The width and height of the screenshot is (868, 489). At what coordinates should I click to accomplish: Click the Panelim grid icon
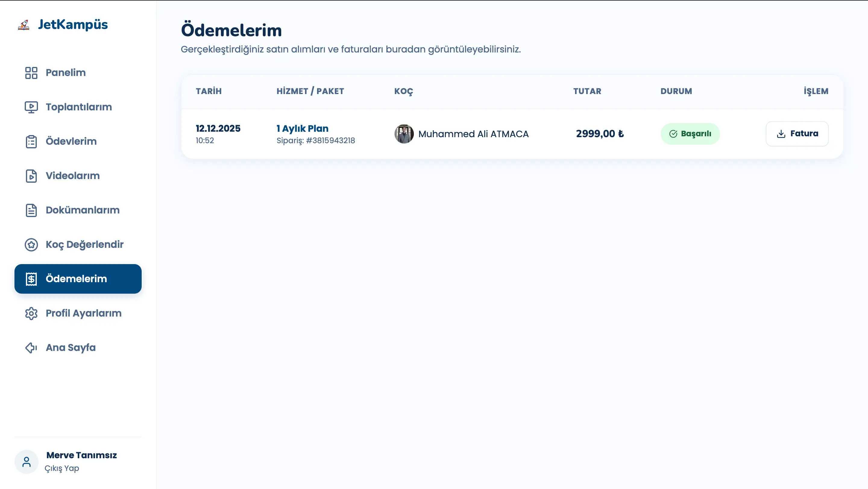coord(31,73)
